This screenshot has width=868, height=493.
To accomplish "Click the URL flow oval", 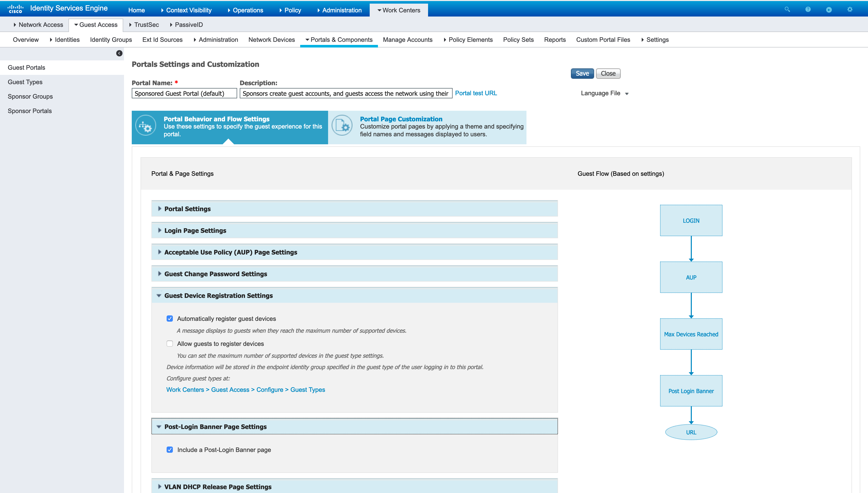I will pyautogui.click(x=691, y=432).
